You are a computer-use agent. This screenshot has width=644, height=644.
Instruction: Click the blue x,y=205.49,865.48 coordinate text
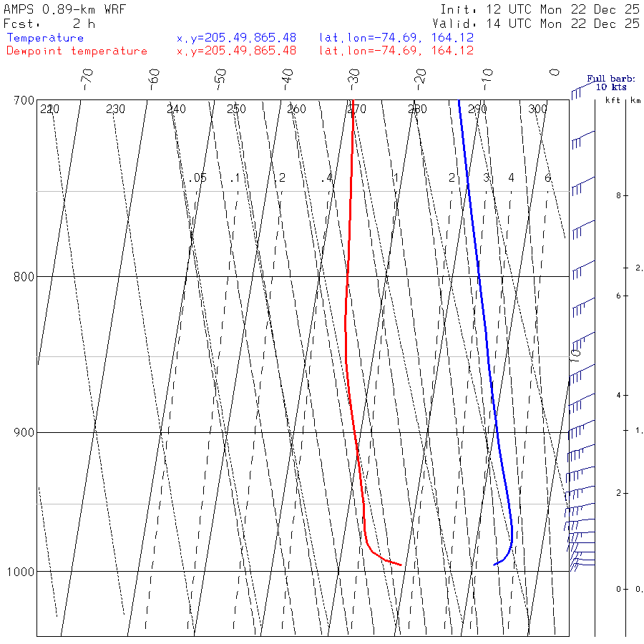[236, 38]
